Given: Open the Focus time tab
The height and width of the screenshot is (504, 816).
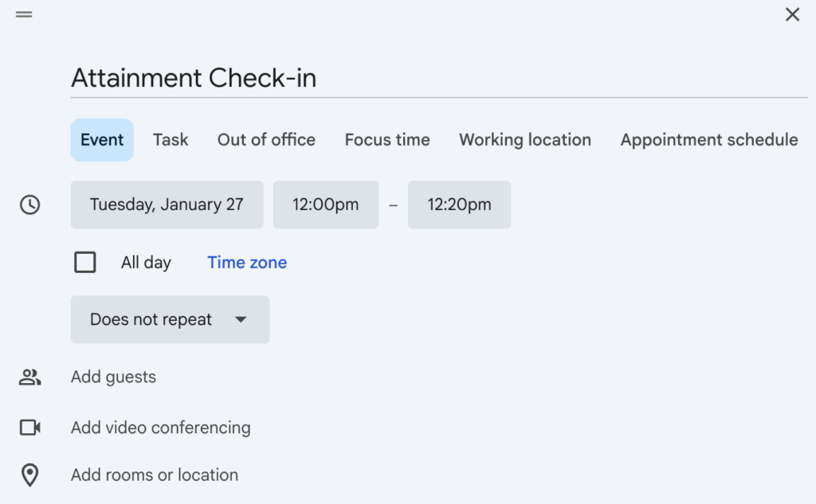Looking at the screenshot, I should [386, 139].
